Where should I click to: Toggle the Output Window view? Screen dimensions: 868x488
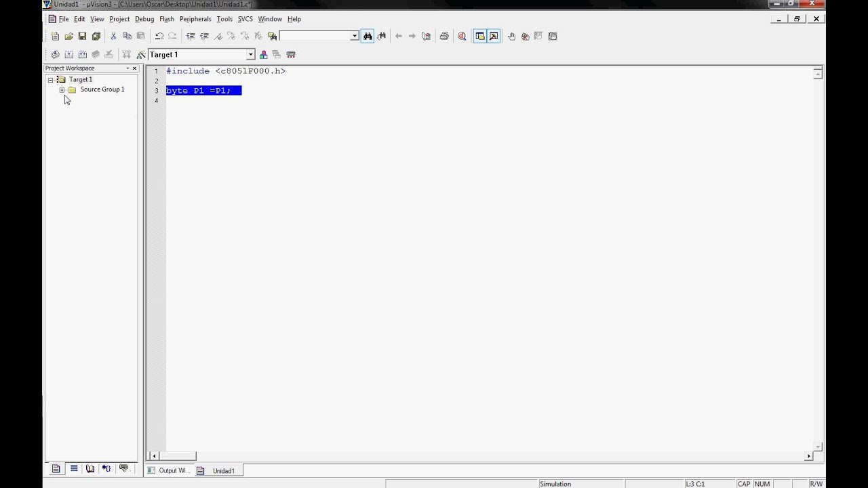(494, 36)
